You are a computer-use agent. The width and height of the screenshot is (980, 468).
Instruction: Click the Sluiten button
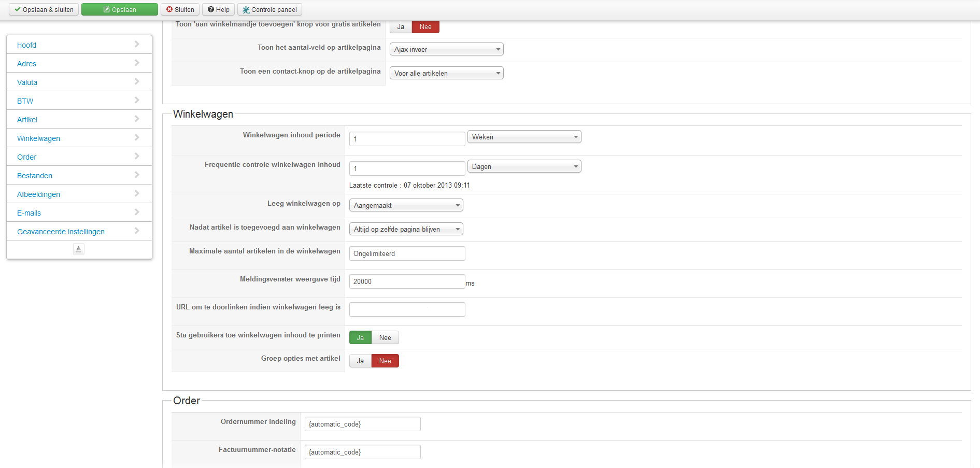point(180,9)
